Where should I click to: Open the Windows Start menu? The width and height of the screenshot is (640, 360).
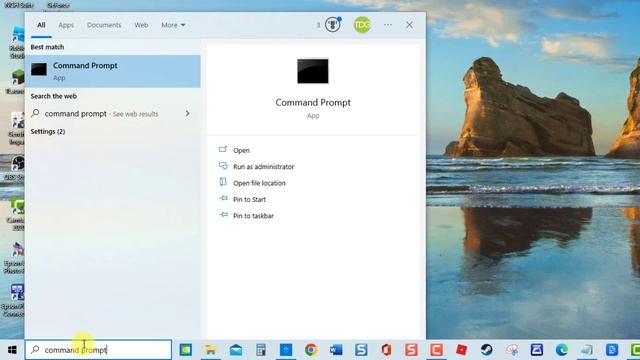point(12,350)
